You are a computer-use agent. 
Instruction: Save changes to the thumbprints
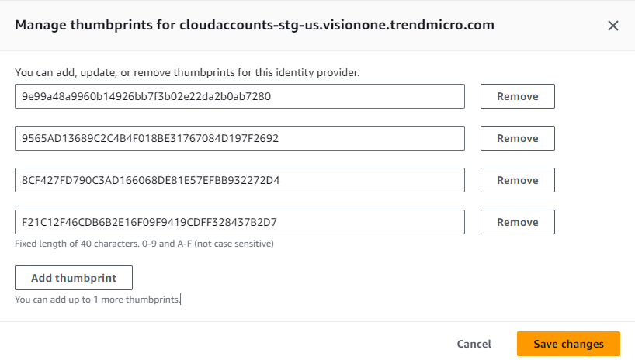coord(568,344)
